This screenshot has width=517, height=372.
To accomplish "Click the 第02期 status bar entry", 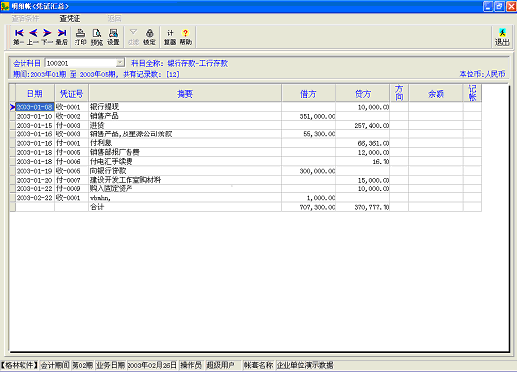I will [x=83, y=365].
